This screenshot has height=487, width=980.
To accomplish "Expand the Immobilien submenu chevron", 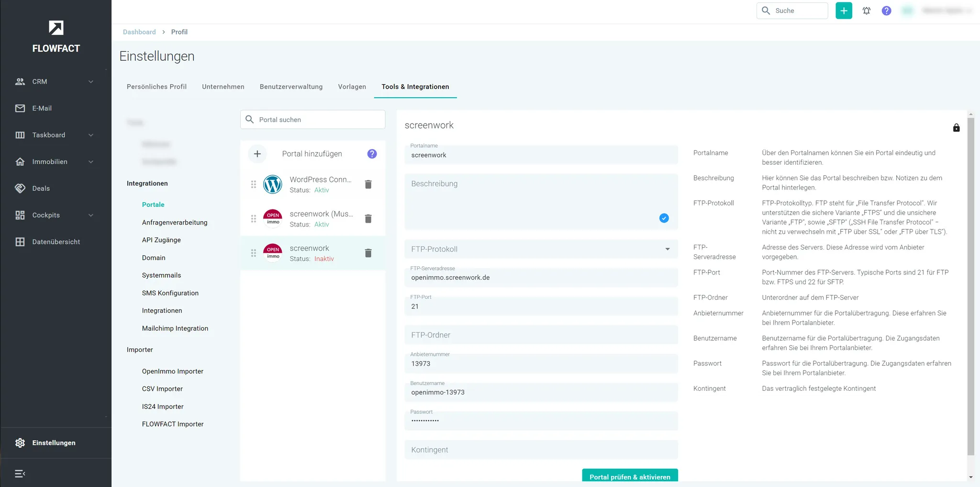I will [91, 162].
